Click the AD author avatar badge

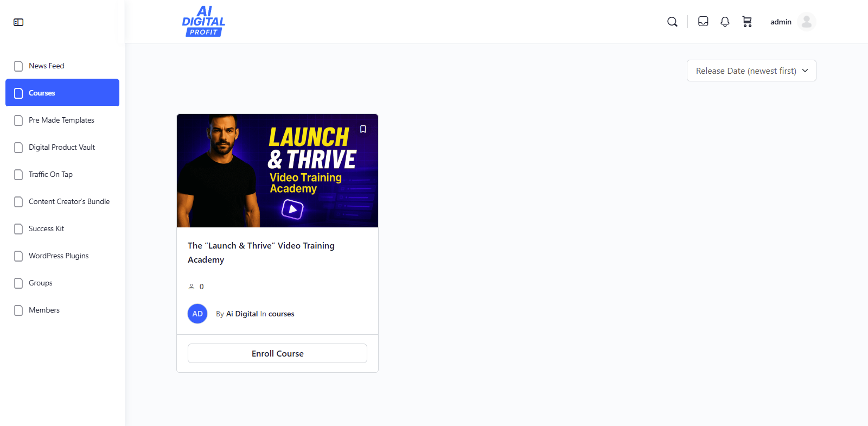[x=197, y=314]
